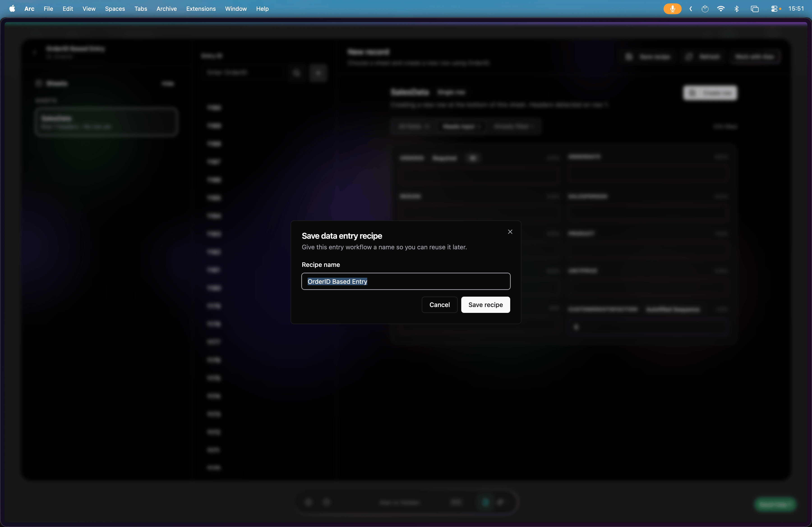This screenshot has height=527, width=812.
Task: Open the Spaces menu
Action: pyautogui.click(x=115, y=9)
